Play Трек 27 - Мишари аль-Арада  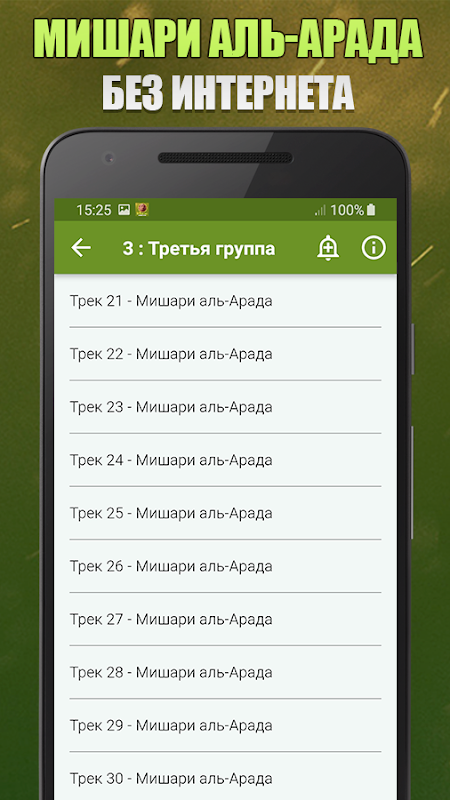tap(225, 619)
